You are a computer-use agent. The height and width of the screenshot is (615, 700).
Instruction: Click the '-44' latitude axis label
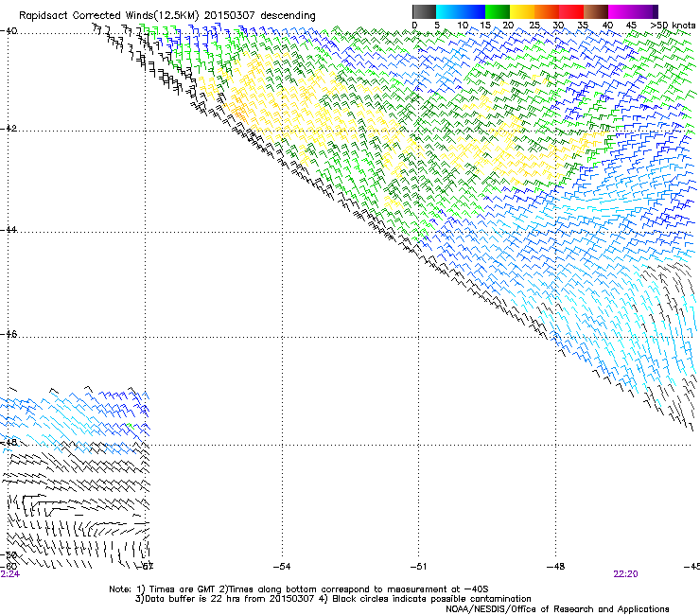[9, 230]
